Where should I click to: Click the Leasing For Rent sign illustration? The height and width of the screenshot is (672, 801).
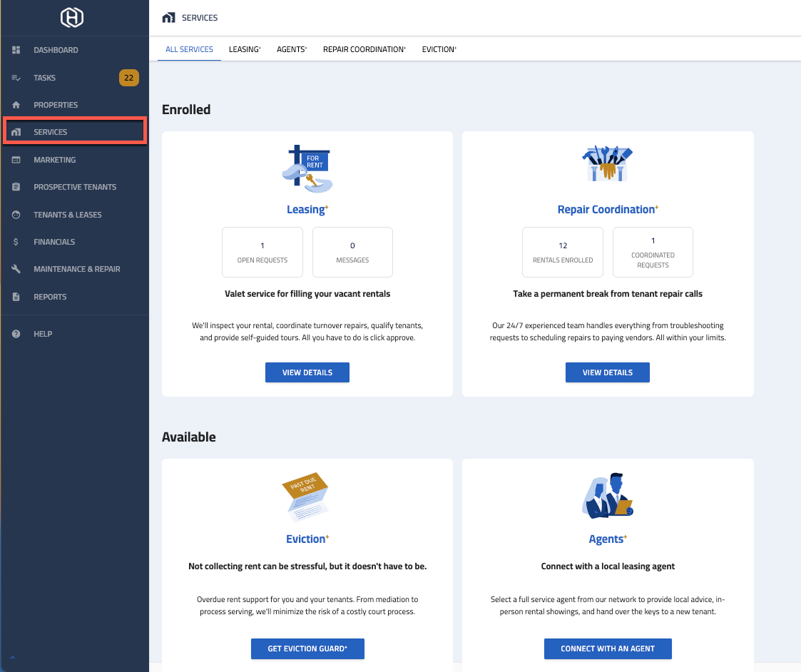307,168
